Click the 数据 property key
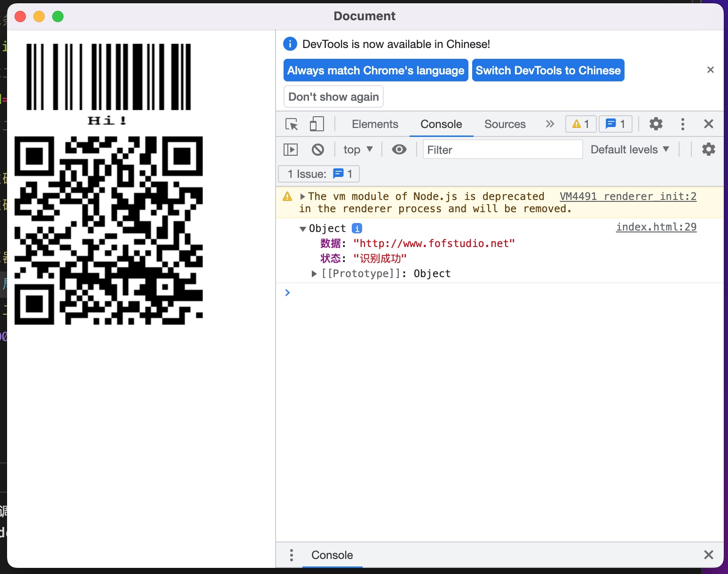 (331, 244)
